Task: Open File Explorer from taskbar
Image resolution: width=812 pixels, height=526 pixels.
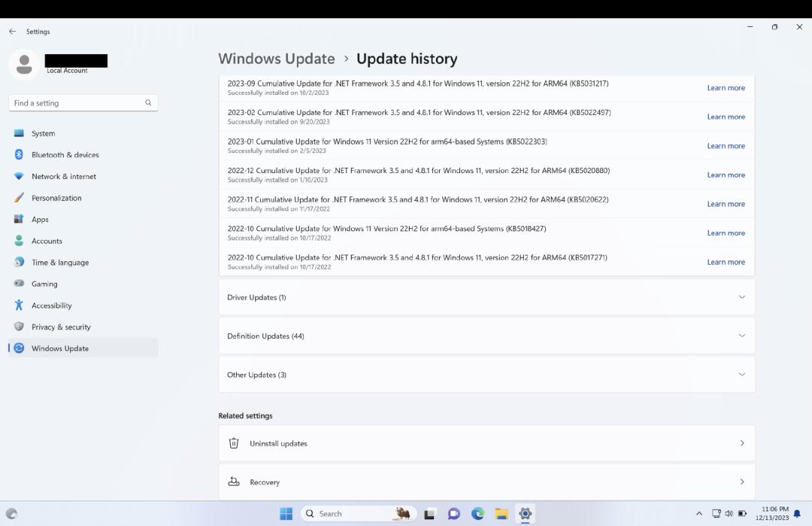Action: pyautogui.click(x=501, y=513)
